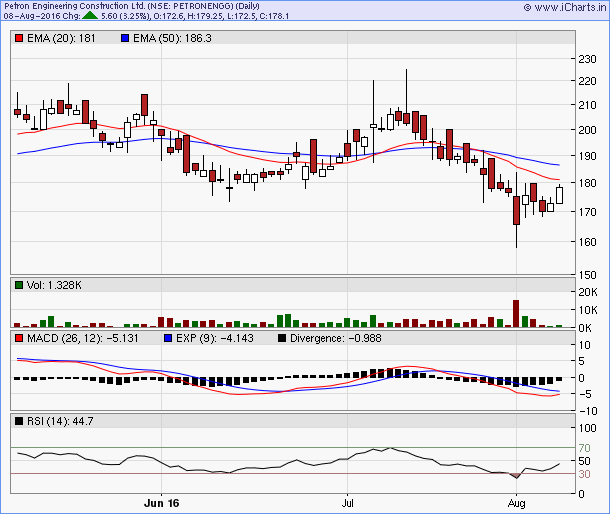Click the 'EMA (50): 186.3' legend label
Screen dimensions: 610x514
click(172, 38)
